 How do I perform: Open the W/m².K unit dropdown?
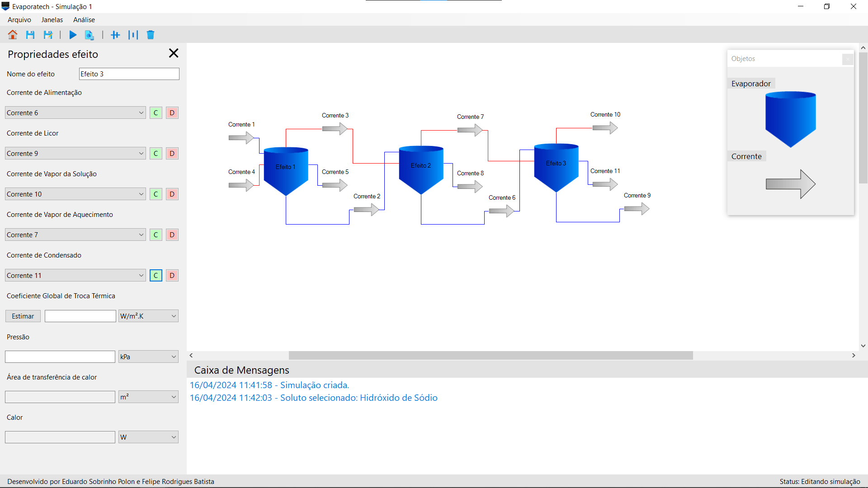(x=148, y=316)
